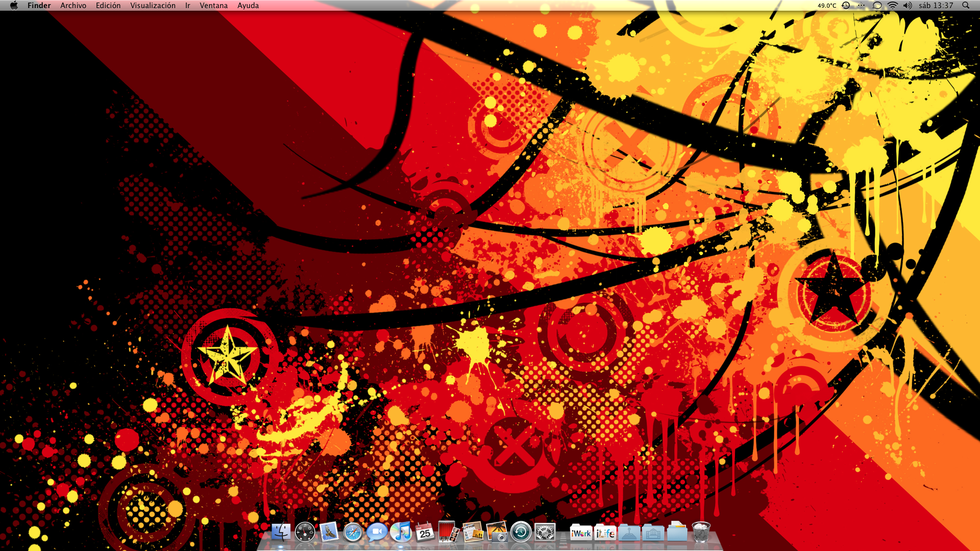Open iChat from the Dock
Image resolution: width=980 pixels, height=551 pixels.
[x=377, y=532]
